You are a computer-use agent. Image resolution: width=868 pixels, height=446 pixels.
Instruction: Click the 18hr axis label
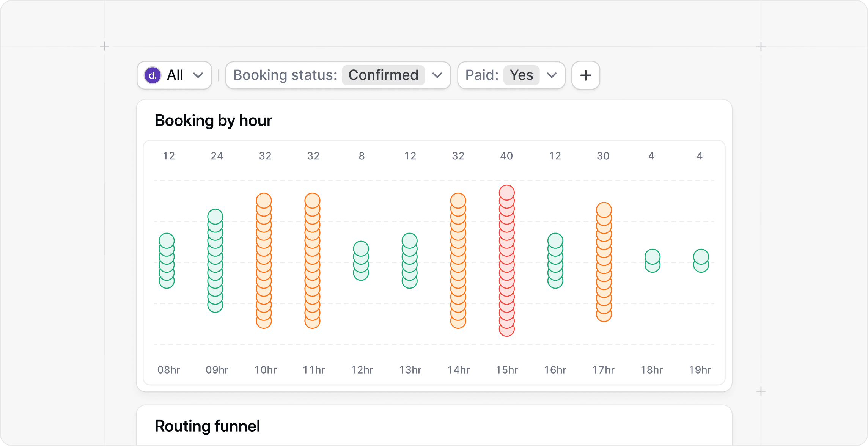coord(652,370)
